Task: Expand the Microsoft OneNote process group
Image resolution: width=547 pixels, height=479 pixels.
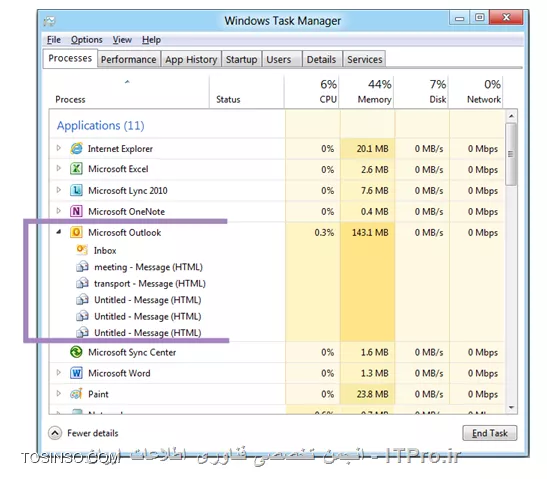Action: 59,211
